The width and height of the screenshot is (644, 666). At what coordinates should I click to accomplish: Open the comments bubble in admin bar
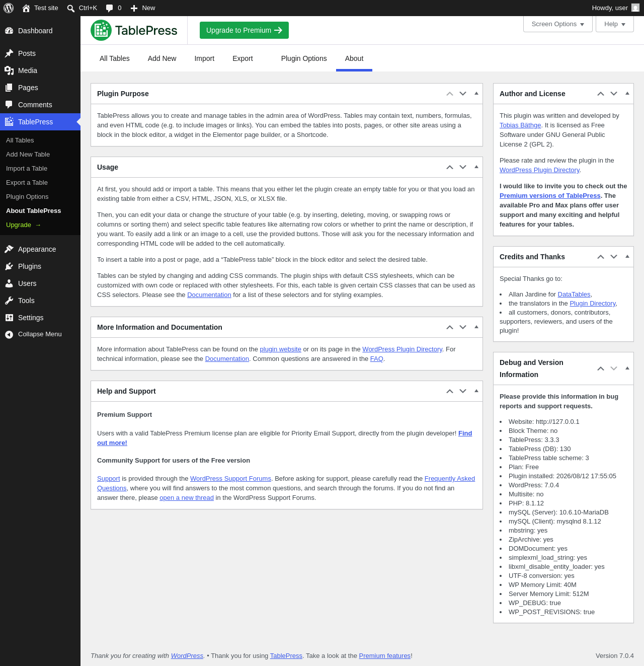[x=110, y=8]
